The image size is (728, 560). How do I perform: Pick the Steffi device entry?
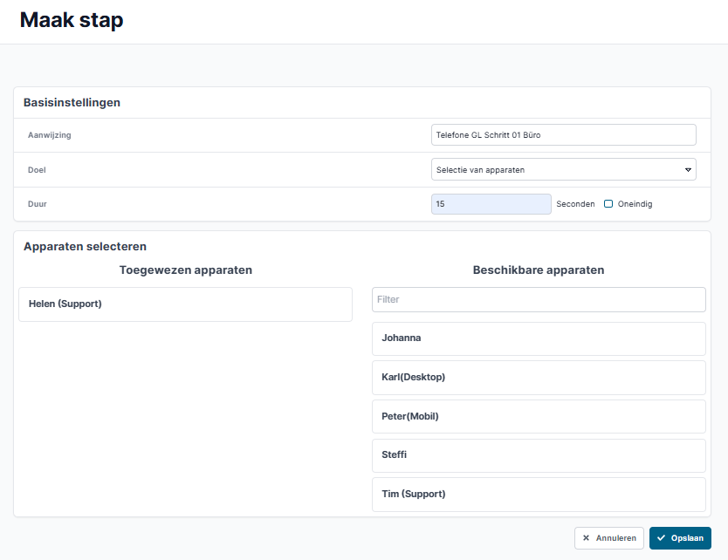tap(539, 455)
